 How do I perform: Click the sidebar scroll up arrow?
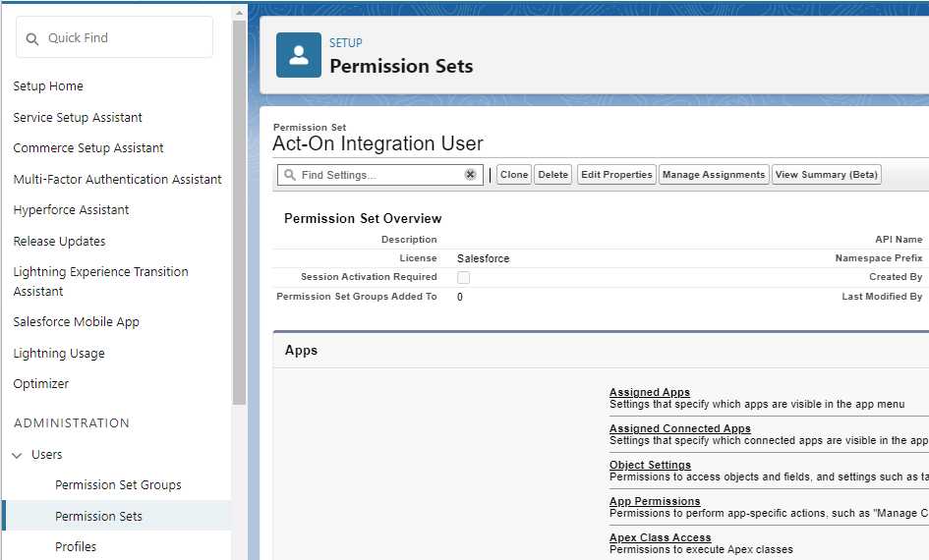pyautogui.click(x=239, y=13)
